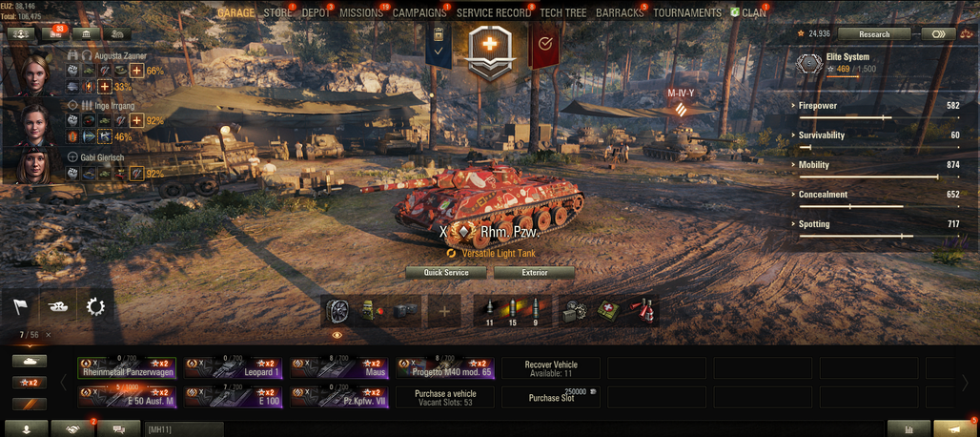The image size is (980, 437).
Task: Click the gear wheel modules icon
Action: click(x=95, y=307)
